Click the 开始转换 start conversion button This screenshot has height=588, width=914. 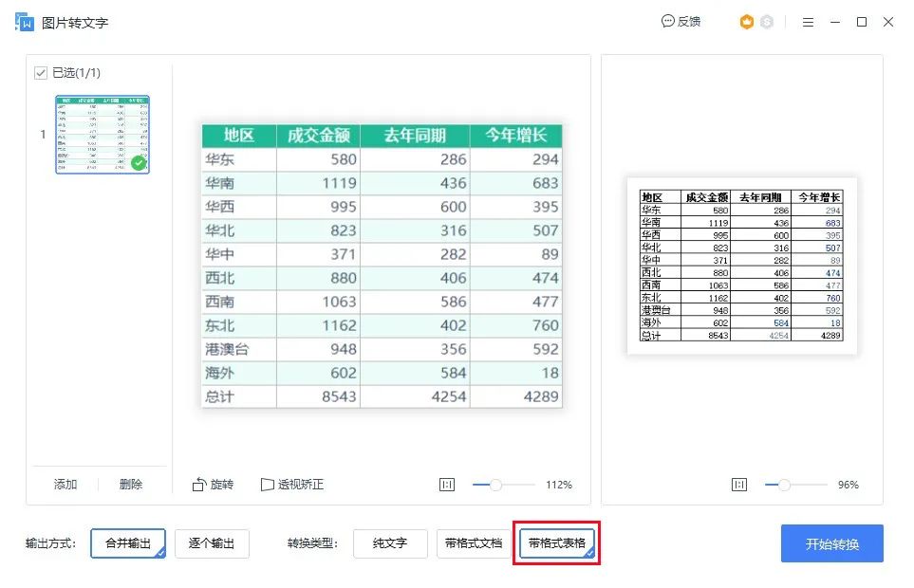831,543
